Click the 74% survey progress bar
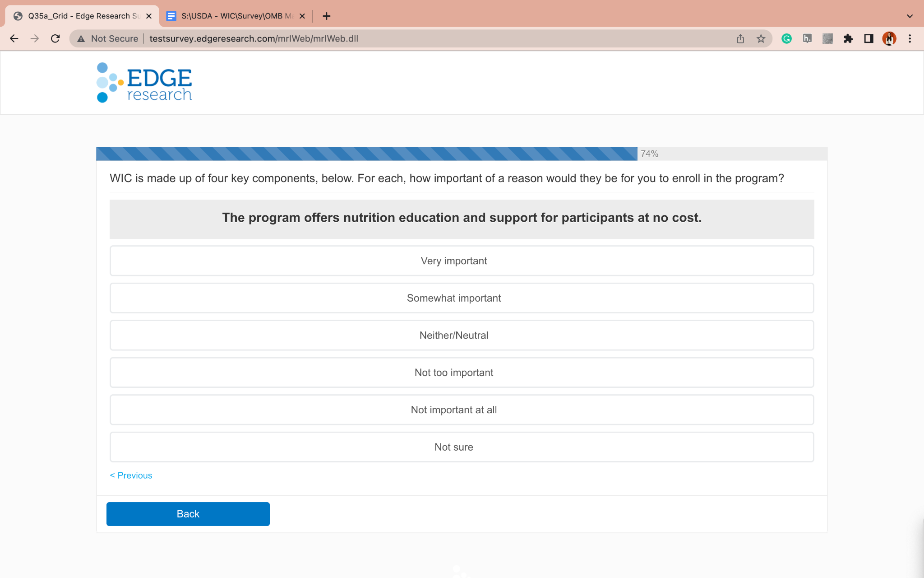The image size is (924, 578). click(366, 154)
